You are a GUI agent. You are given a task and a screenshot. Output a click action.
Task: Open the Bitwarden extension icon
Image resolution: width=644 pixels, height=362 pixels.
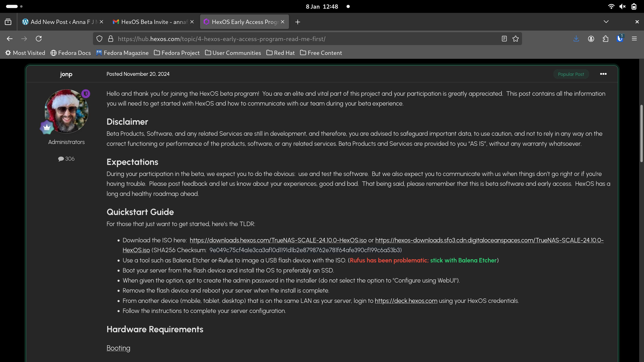click(x=620, y=38)
